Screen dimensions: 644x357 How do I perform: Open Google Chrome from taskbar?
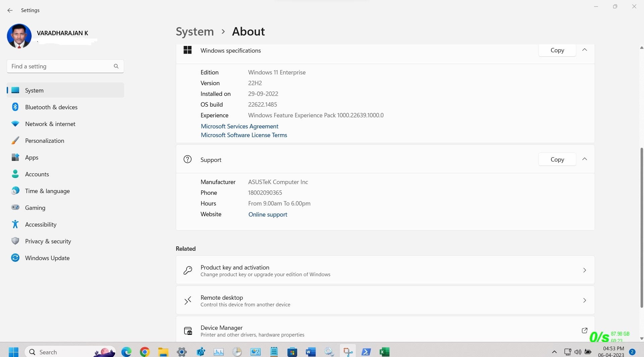click(145, 352)
